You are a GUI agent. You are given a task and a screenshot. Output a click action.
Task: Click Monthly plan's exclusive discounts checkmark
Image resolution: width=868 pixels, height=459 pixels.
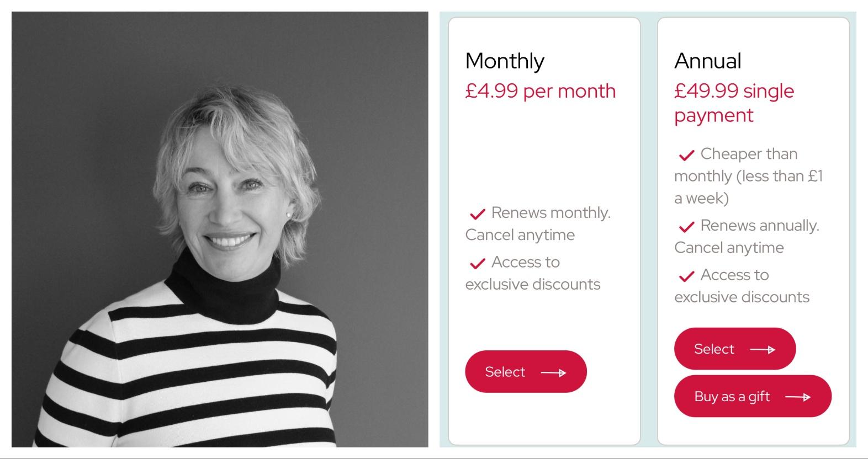(477, 263)
